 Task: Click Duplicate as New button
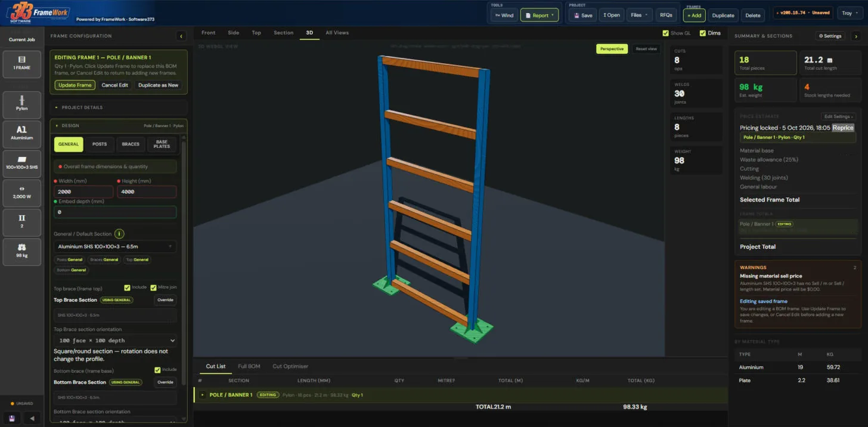[158, 85]
